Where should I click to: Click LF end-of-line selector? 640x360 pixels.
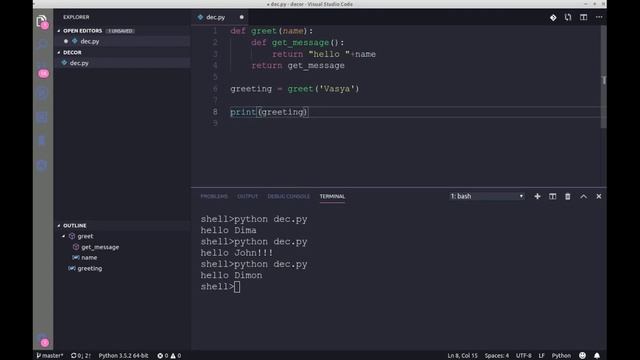[x=541, y=356]
